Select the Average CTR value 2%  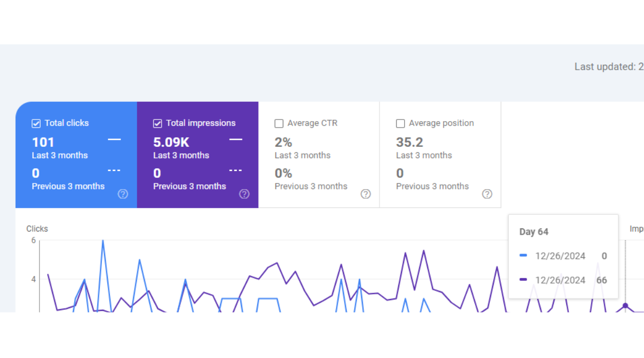(x=283, y=142)
